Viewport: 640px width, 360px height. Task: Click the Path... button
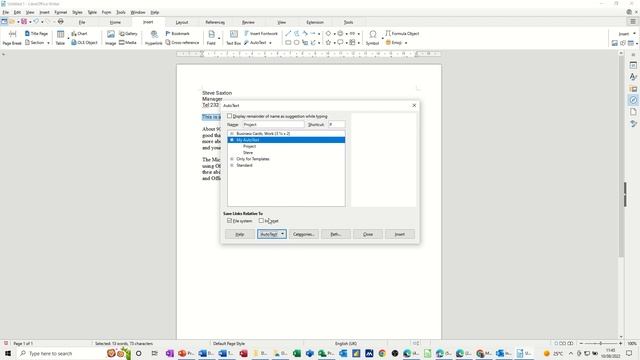(x=336, y=234)
